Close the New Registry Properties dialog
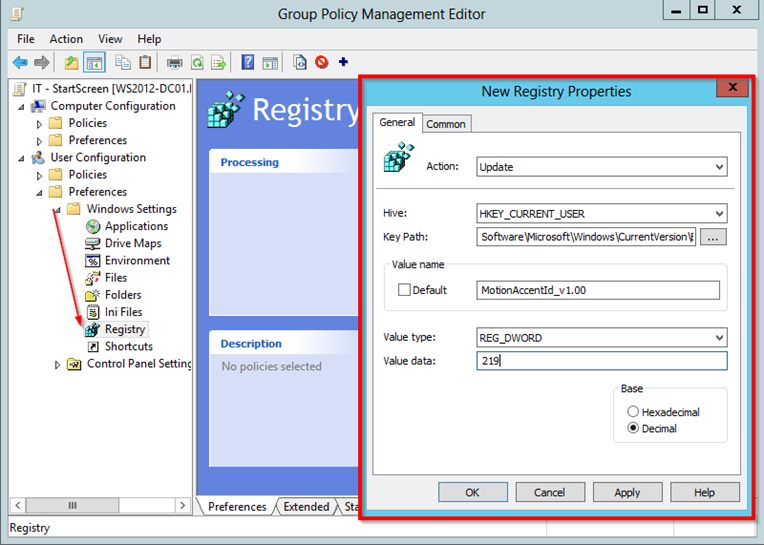The width and height of the screenshot is (764, 545). (732, 87)
